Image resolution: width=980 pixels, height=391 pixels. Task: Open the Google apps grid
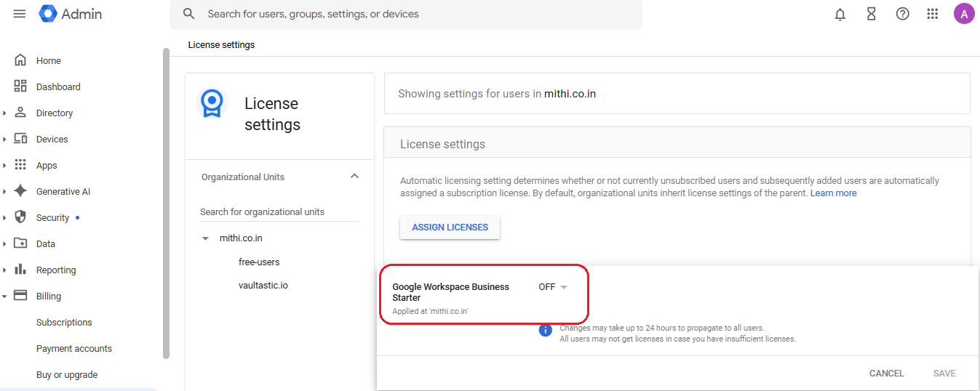(933, 14)
